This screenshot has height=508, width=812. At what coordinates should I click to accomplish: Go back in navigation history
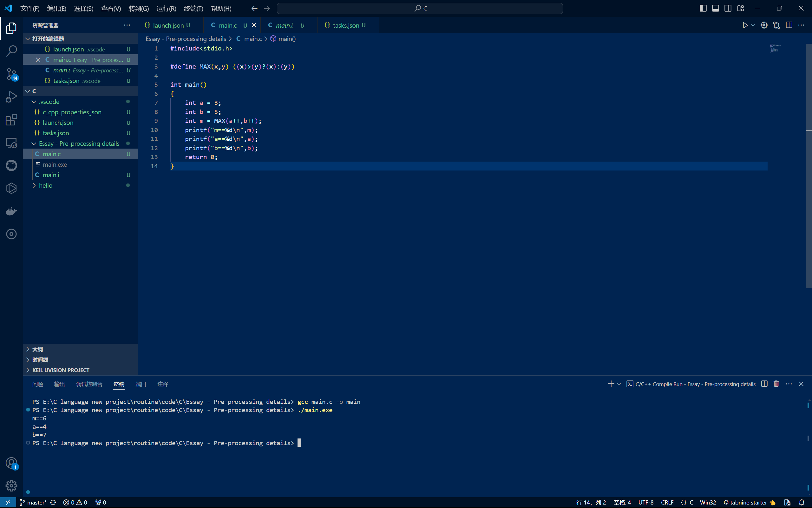[254, 8]
